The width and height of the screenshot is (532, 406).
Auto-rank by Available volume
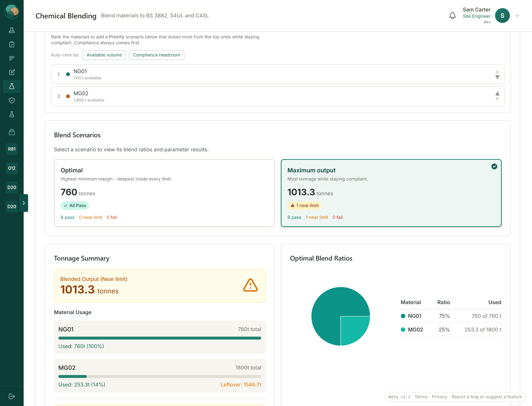104,55
